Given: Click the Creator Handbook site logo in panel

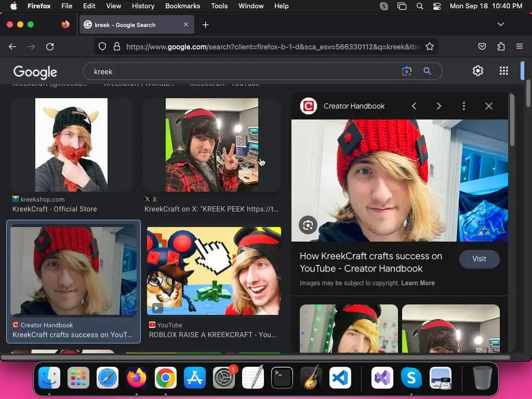Looking at the screenshot, I should point(309,106).
